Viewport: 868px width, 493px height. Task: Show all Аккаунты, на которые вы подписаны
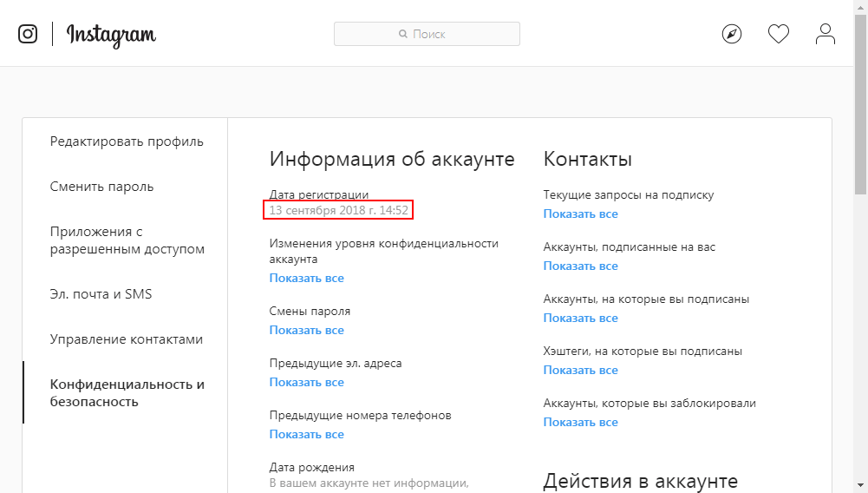[581, 318]
